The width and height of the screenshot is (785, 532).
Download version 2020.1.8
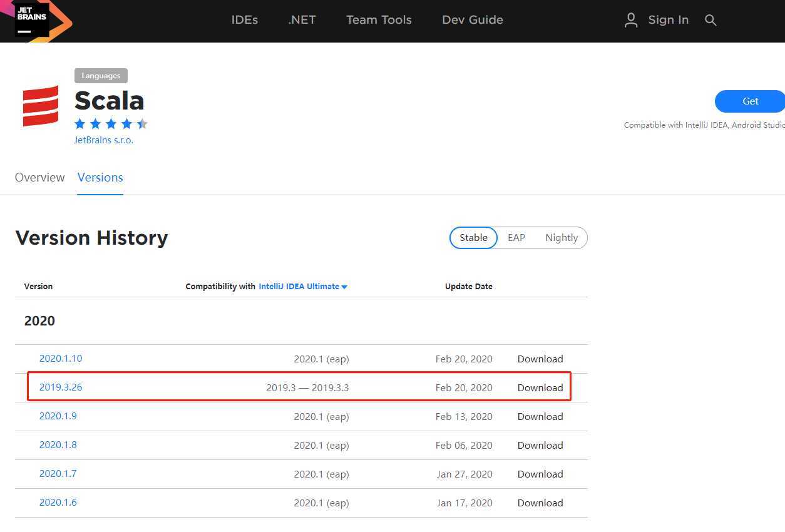pos(540,446)
